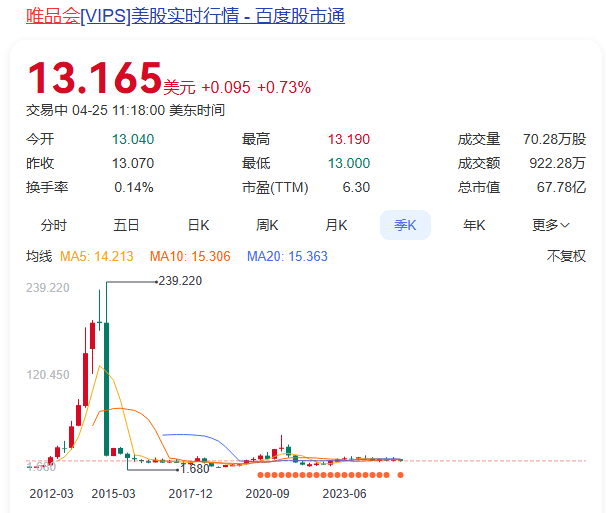Click the trading status time 04-25 11:18:00
Screen dimensions: 606x513
119,111
